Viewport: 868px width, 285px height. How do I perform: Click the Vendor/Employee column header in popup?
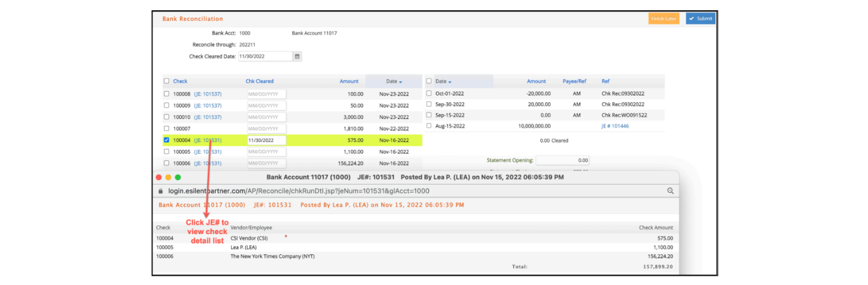click(252, 227)
